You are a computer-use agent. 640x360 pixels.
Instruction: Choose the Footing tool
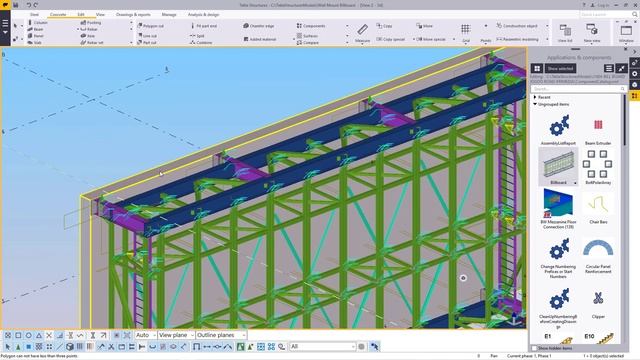click(x=91, y=23)
